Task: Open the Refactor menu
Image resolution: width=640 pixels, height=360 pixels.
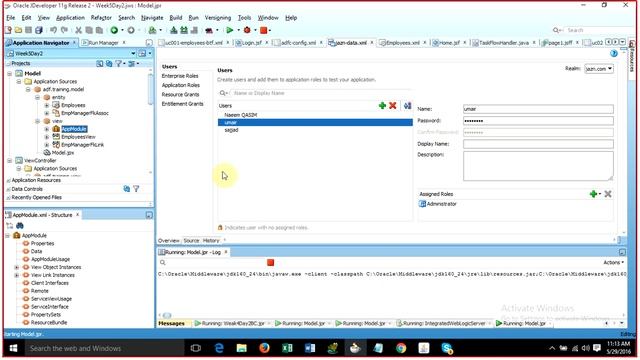Action: click(x=101, y=18)
